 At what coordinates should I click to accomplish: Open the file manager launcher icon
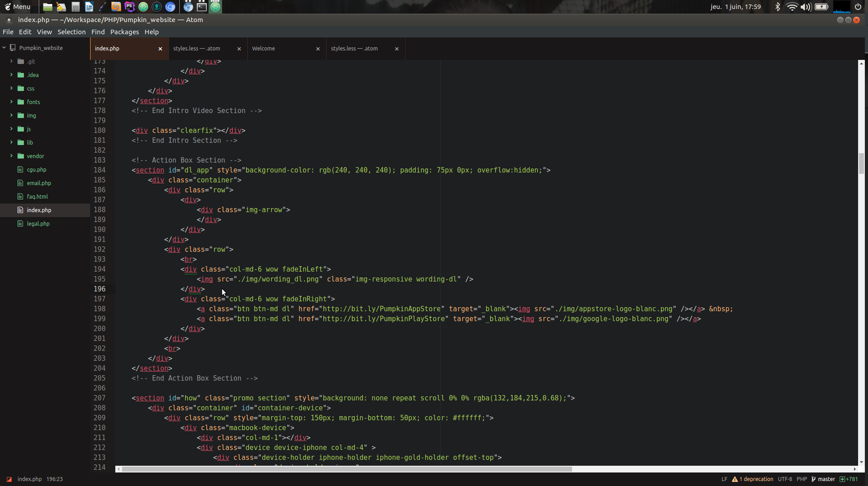click(x=47, y=7)
